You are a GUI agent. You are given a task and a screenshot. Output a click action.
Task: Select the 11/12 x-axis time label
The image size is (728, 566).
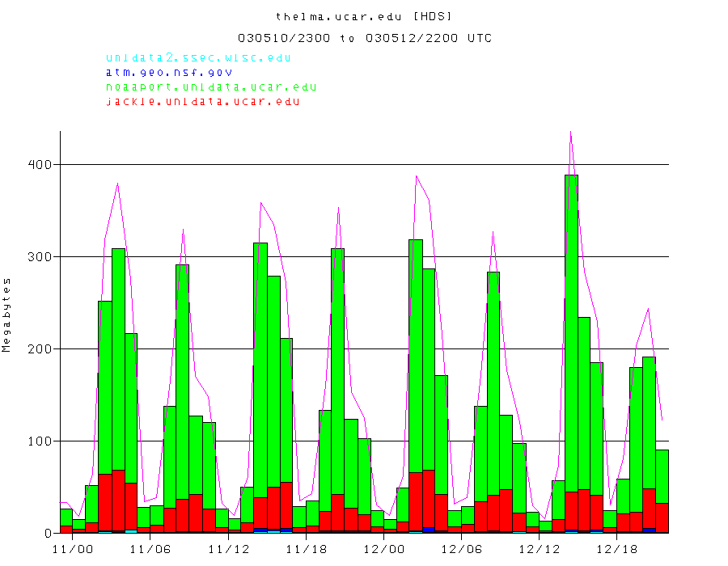tap(228, 548)
